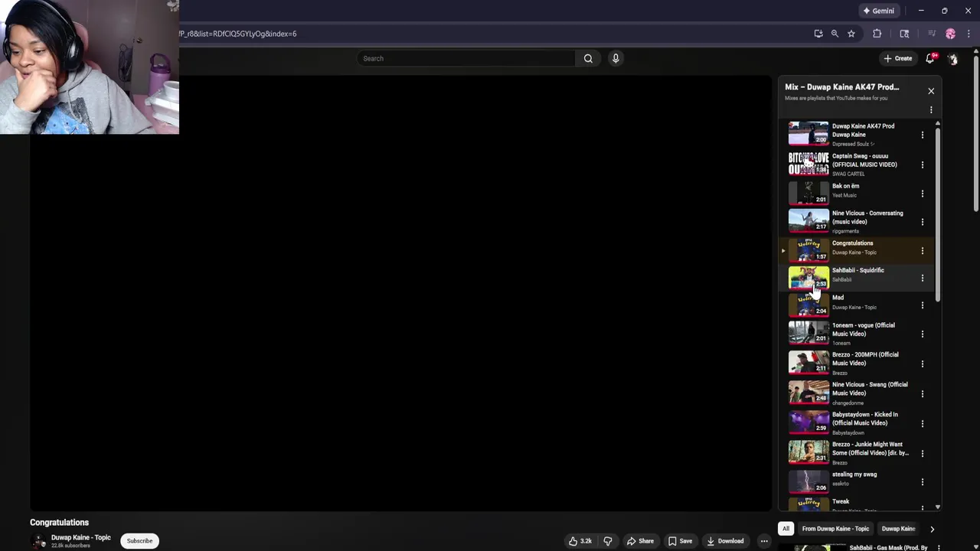Share the Congratulations video
This screenshot has height=551, width=980.
click(x=640, y=541)
